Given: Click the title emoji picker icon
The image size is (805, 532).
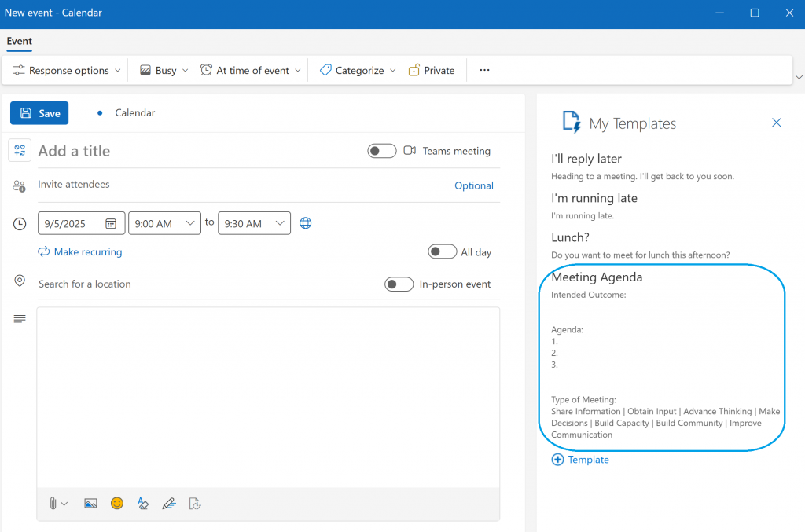Looking at the screenshot, I should pos(20,150).
